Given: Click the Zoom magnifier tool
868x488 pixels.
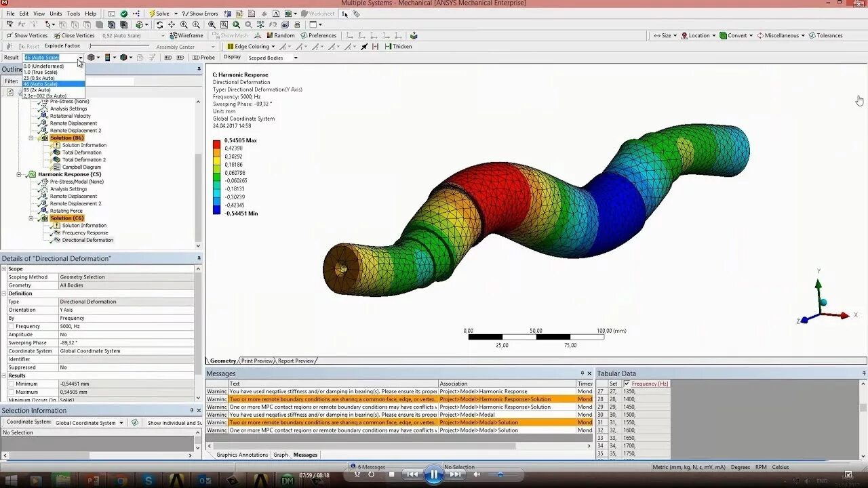Looking at the screenshot, I should 184,24.
